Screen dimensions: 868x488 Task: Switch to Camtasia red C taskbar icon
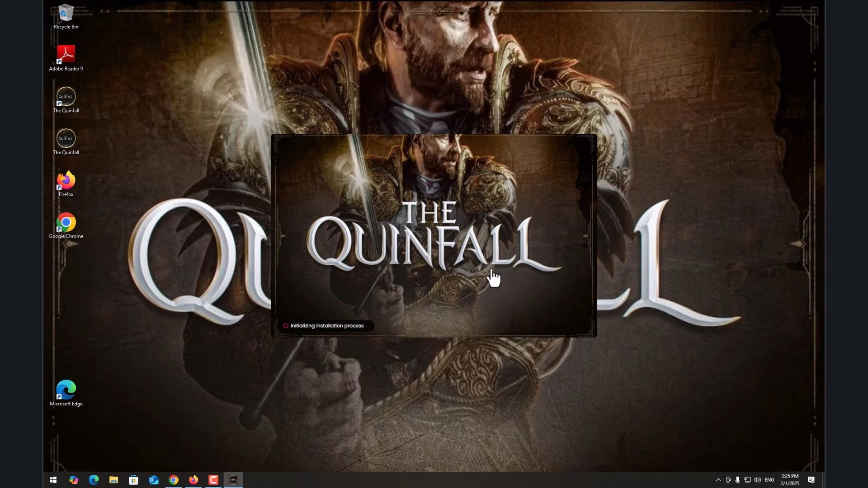pos(213,480)
